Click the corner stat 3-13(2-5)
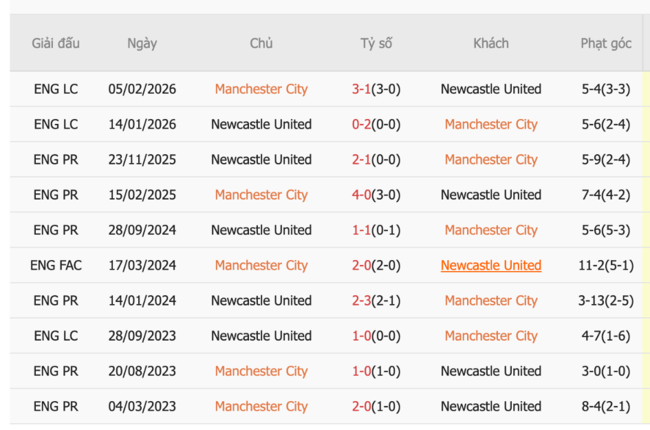The width and height of the screenshot is (650, 430). tap(606, 300)
